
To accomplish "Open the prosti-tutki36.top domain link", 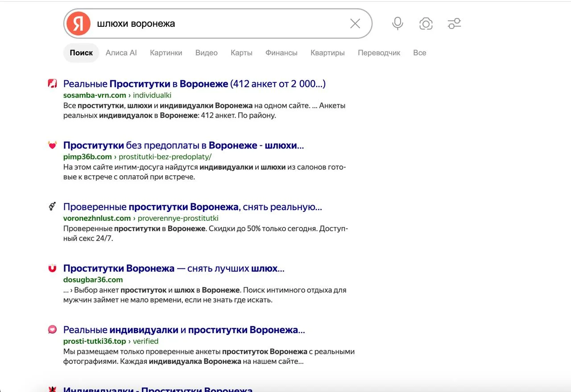I will [x=95, y=341].
